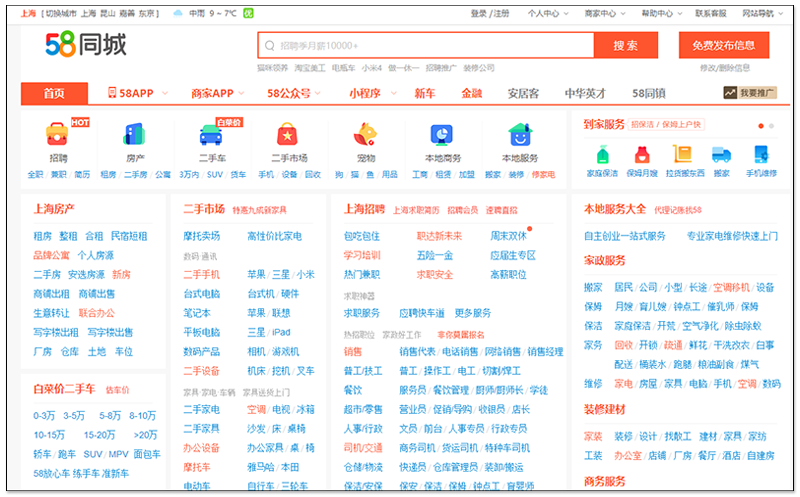Open the 周末双休 link
This screenshot has height=497, width=800.
tap(508, 236)
